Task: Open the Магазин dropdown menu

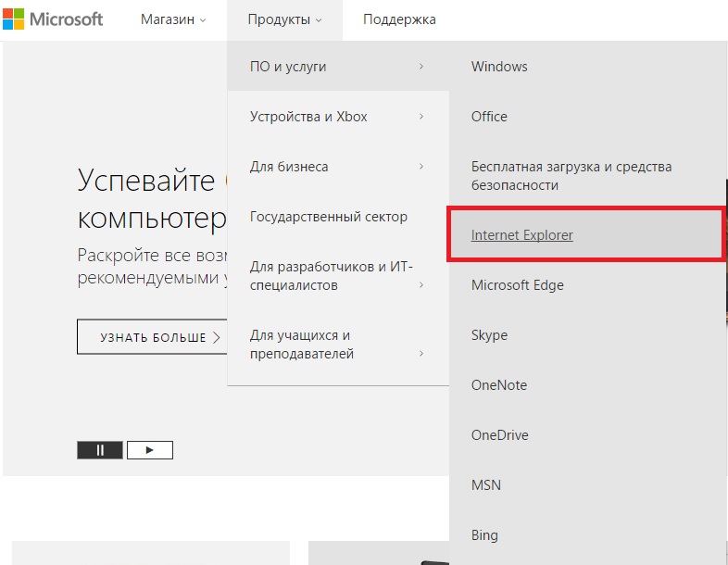Action: point(172,19)
